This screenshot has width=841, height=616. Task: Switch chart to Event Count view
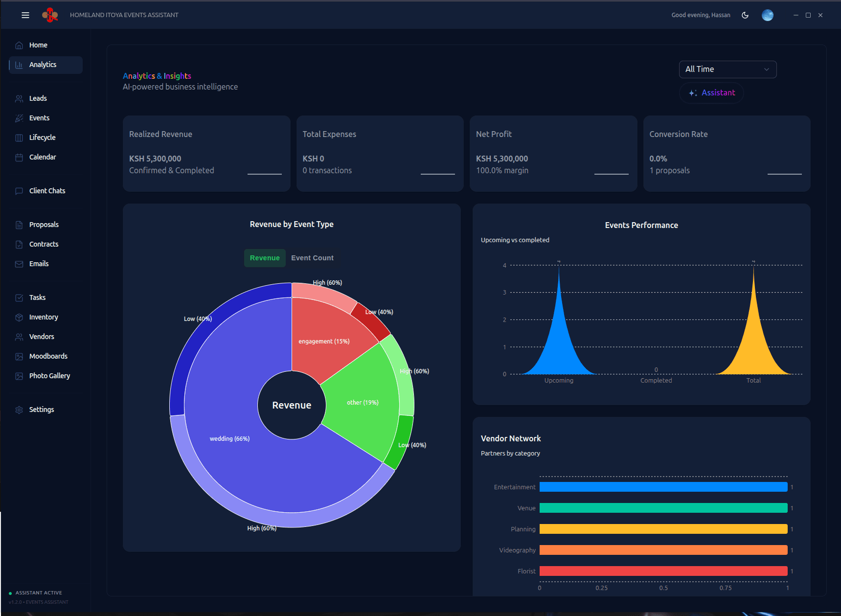click(312, 258)
